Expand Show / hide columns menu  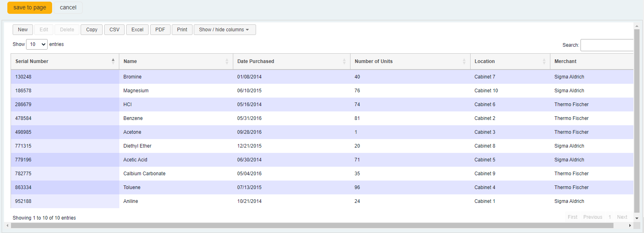click(x=225, y=30)
